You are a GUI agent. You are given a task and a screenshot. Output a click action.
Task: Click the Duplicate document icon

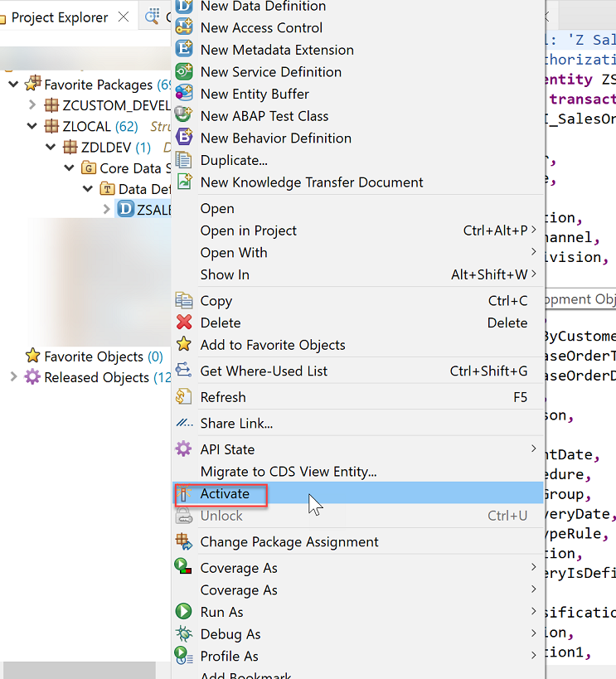click(x=184, y=160)
